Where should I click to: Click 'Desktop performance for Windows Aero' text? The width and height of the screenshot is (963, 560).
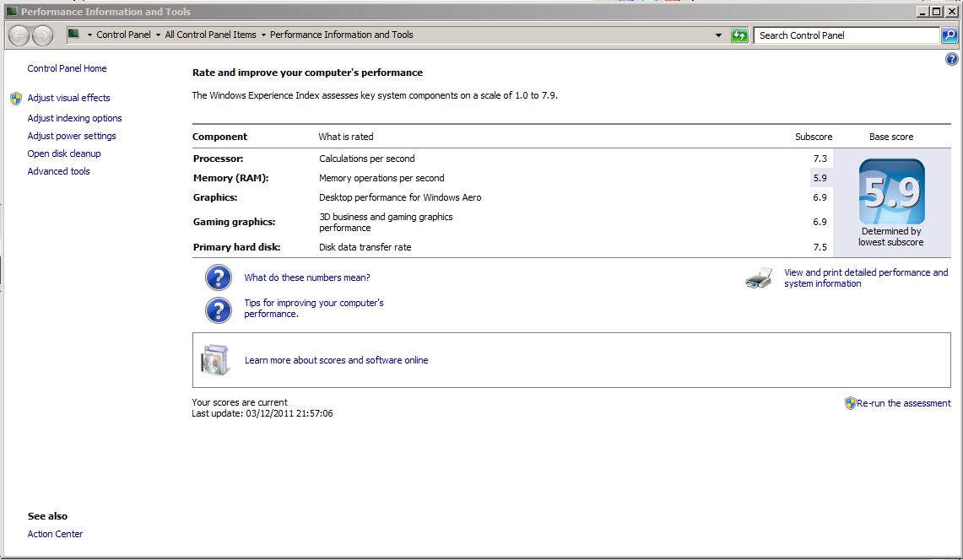pyautogui.click(x=400, y=197)
